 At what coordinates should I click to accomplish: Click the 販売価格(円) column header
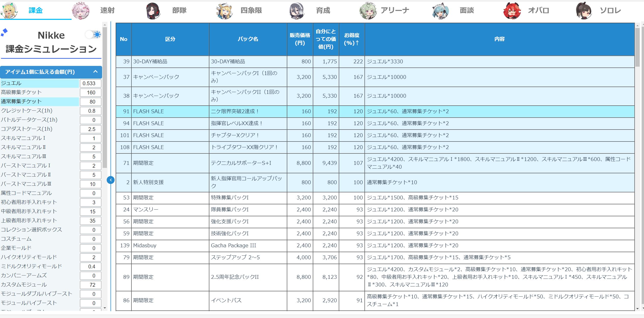pyautogui.click(x=300, y=39)
